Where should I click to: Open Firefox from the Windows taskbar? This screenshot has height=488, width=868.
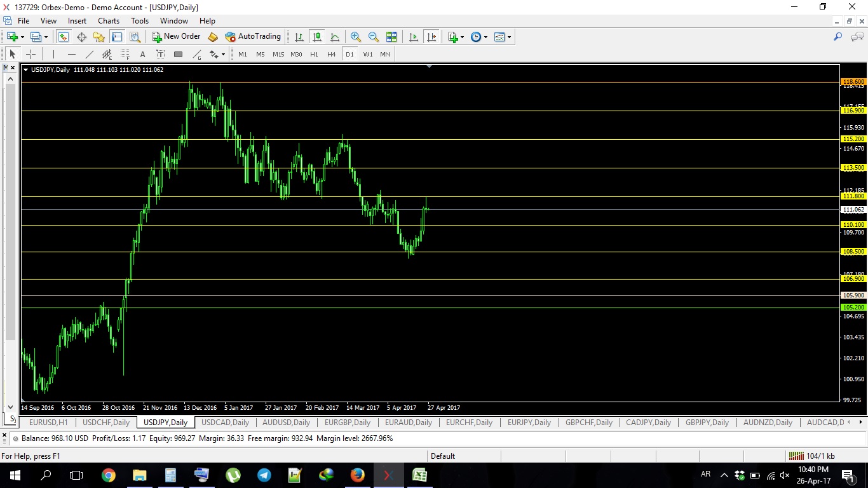pos(357,475)
